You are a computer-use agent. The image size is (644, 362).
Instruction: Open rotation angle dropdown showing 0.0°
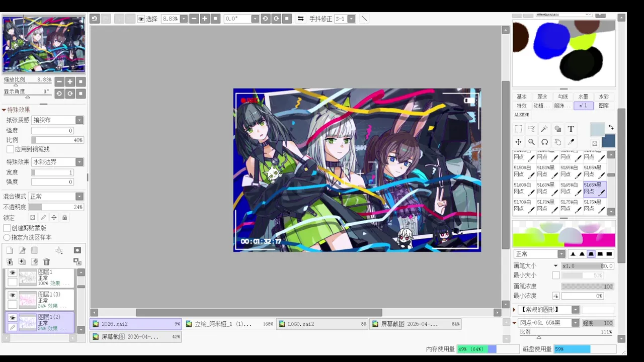[x=255, y=19]
